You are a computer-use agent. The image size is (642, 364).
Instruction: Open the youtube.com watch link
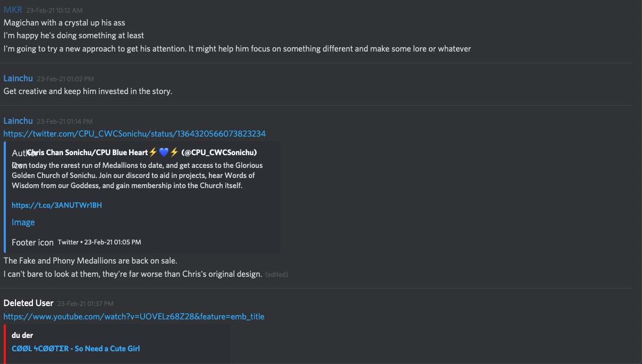pos(134,316)
